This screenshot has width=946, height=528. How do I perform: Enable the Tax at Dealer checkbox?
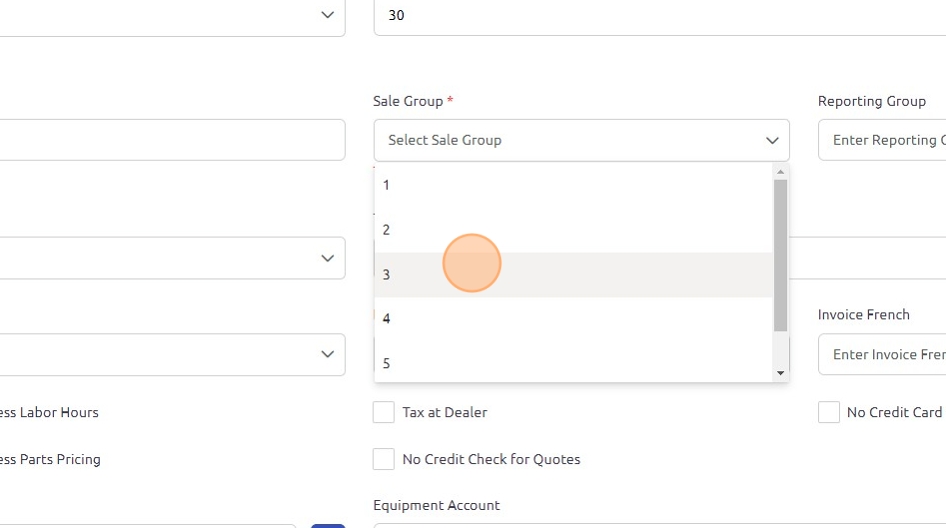pos(384,412)
